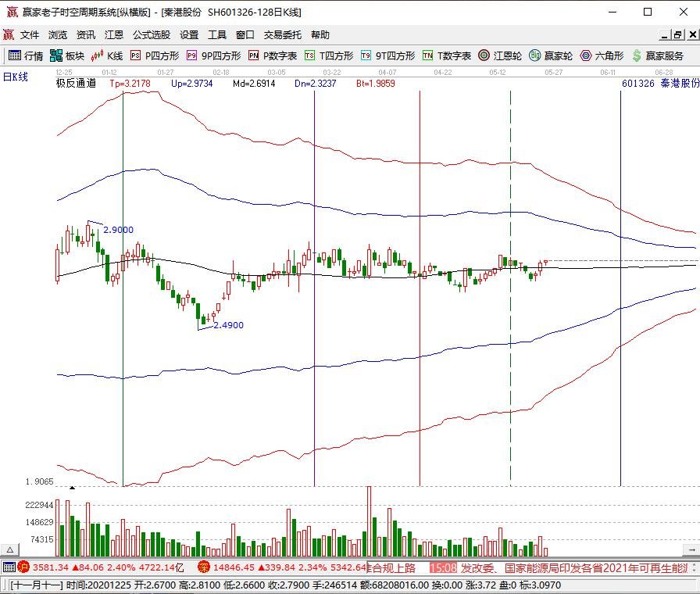Image resolution: width=700 pixels, height=594 pixels.
Task: Open the 六角形 hexagon tool
Action: tap(602, 55)
